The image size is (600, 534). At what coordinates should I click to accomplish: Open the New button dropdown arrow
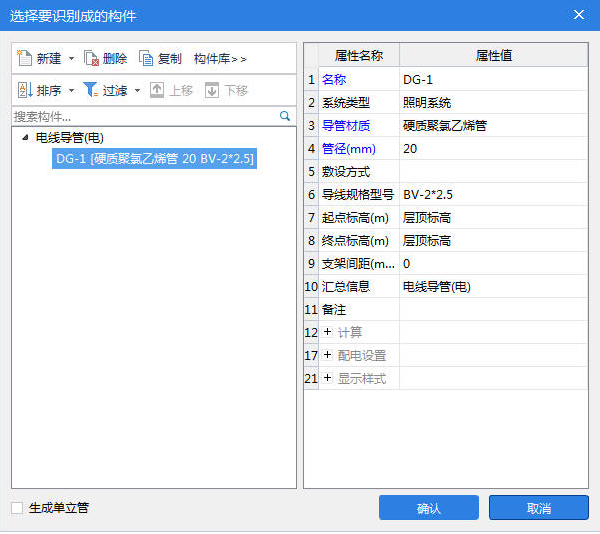71,59
